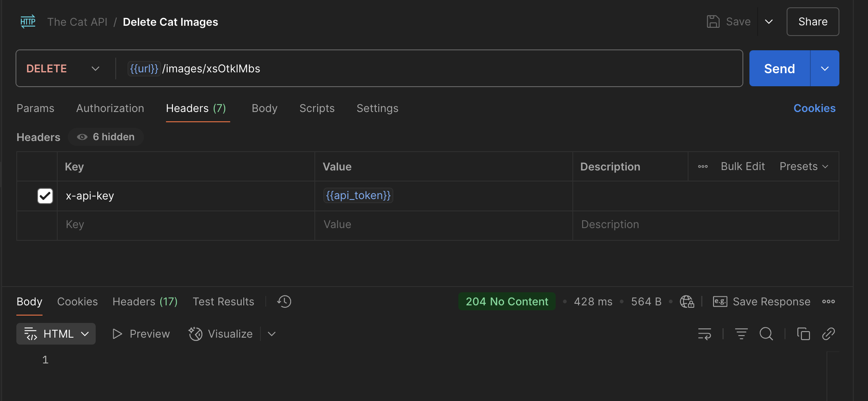Open the Test Results tab
868x401 pixels.
pos(223,302)
